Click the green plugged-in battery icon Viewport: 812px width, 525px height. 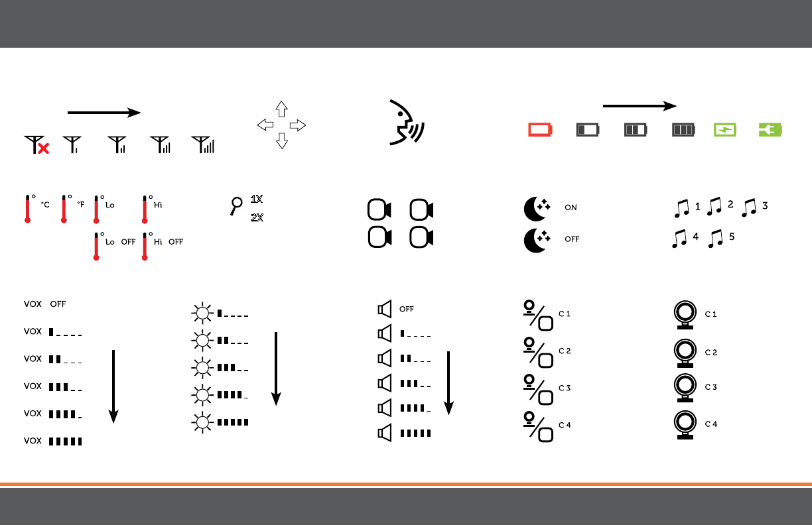(x=770, y=129)
